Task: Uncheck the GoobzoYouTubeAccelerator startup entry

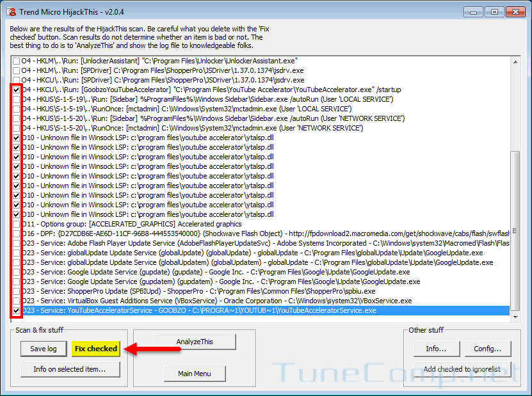Action: point(16,90)
